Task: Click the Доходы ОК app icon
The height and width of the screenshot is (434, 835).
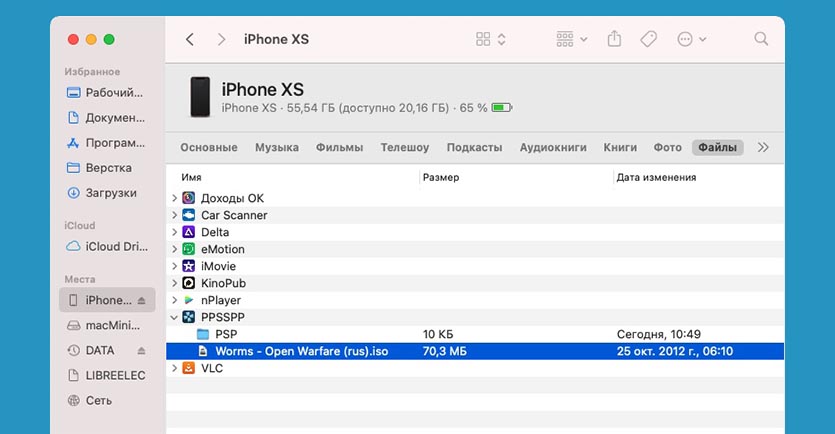Action: tap(189, 198)
